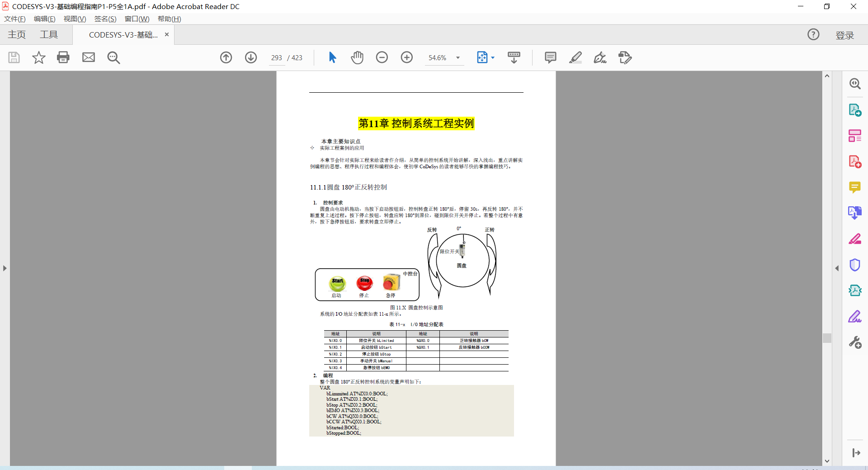Open the 视图(V) menu

[x=75, y=19]
